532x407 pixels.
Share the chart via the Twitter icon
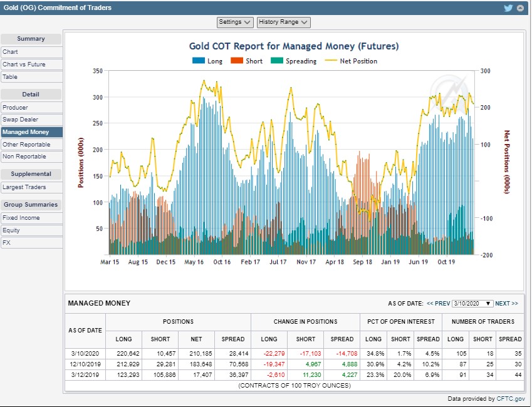pos(508,8)
